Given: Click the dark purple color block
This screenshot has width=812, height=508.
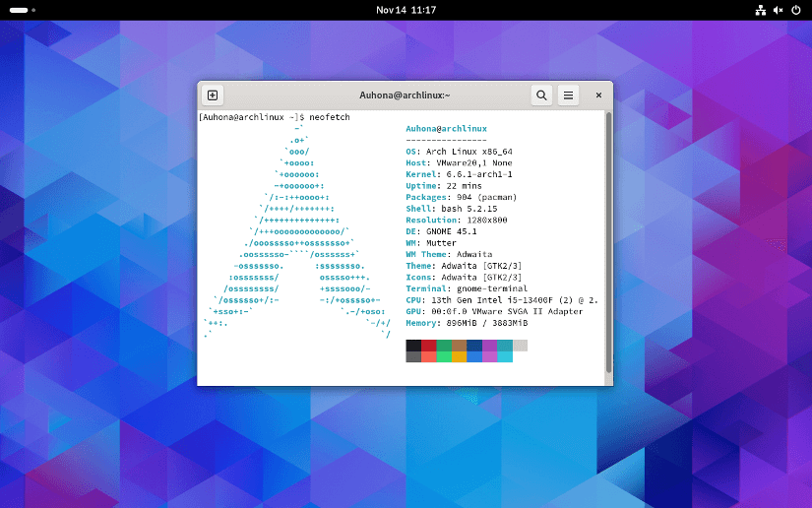Looking at the screenshot, I should (x=489, y=346).
